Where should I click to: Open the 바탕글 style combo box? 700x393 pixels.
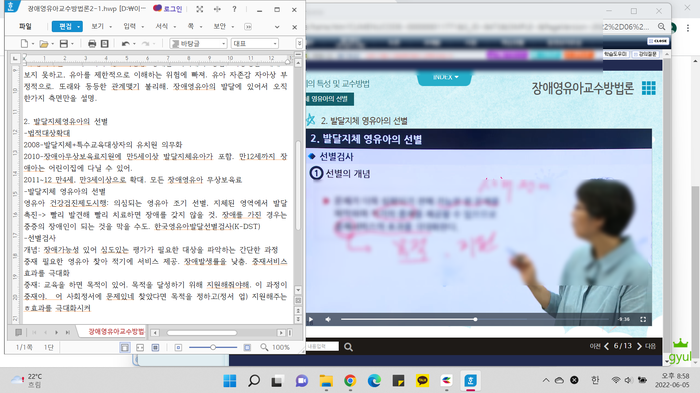[x=199, y=43]
